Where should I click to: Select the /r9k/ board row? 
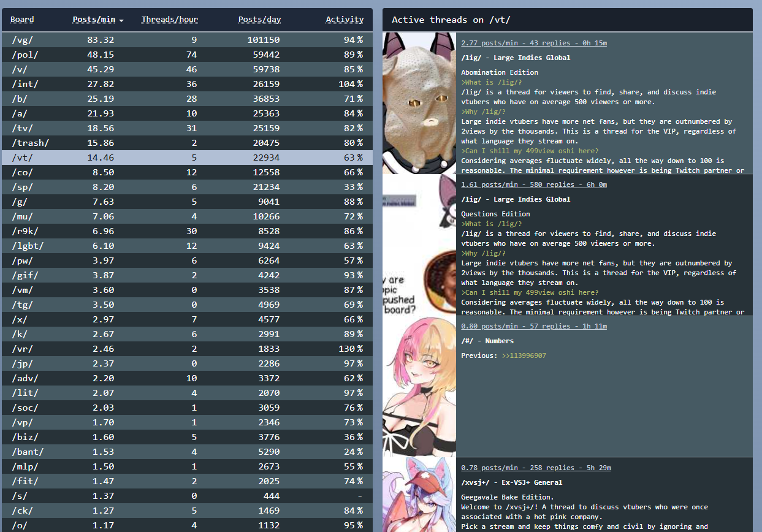pos(187,231)
